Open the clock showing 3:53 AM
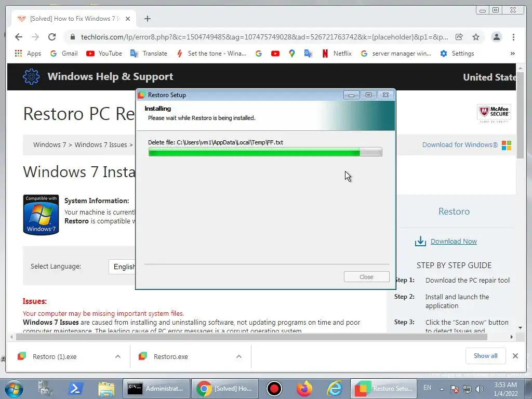The width and height of the screenshot is (532, 399). pos(506,389)
